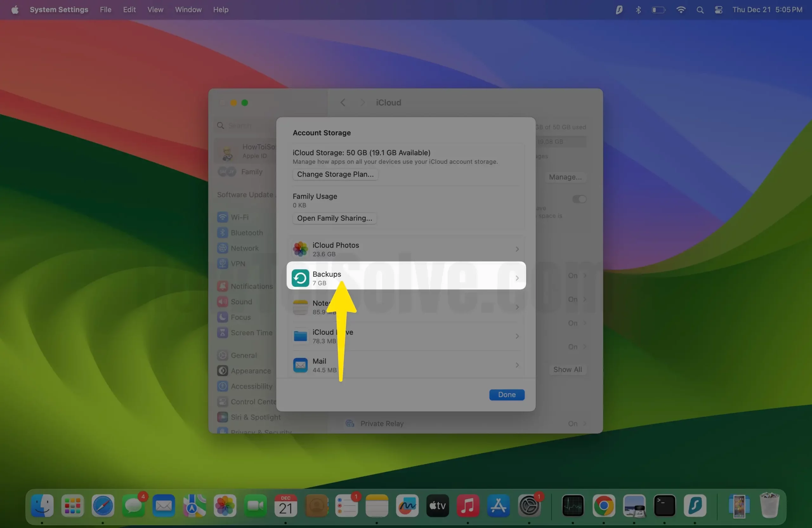Viewport: 812px width, 528px height.
Task: Open the Window menu
Action: click(x=188, y=10)
